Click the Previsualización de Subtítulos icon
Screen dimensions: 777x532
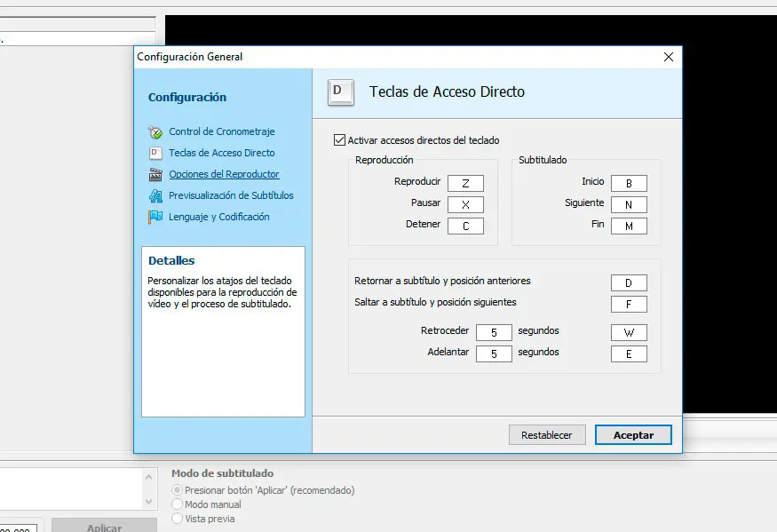155,196
